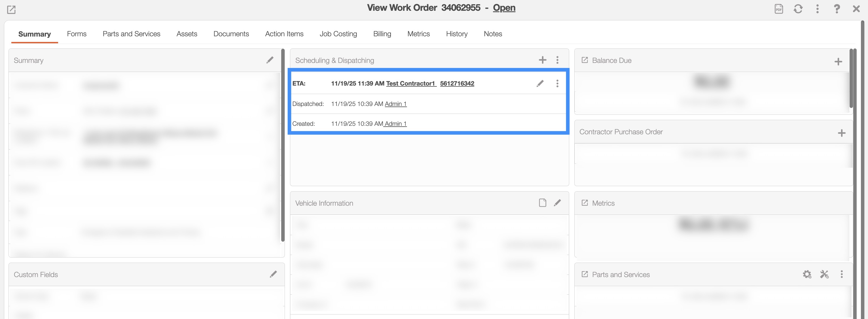Click the Test Contractor1 link
Image resolution: width=868 pixels, height=319 pixels.
click(411, 83)
